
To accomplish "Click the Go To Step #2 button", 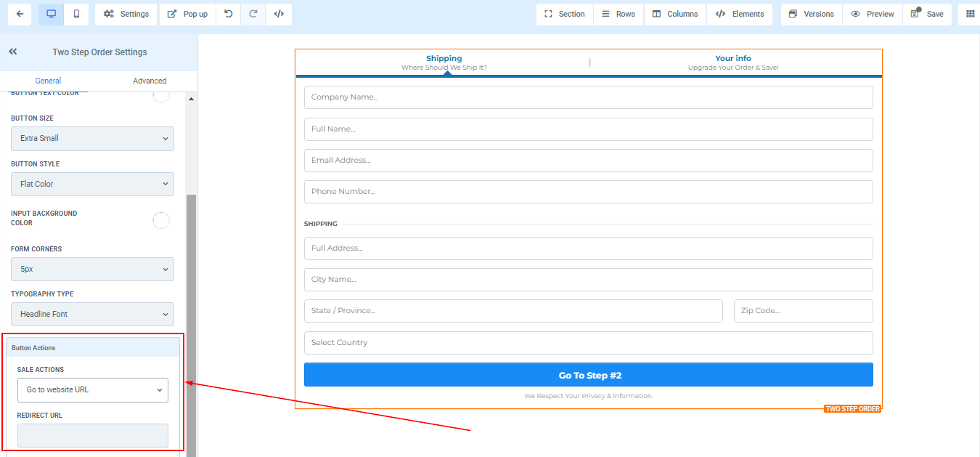I will click(x=588, y=375).
